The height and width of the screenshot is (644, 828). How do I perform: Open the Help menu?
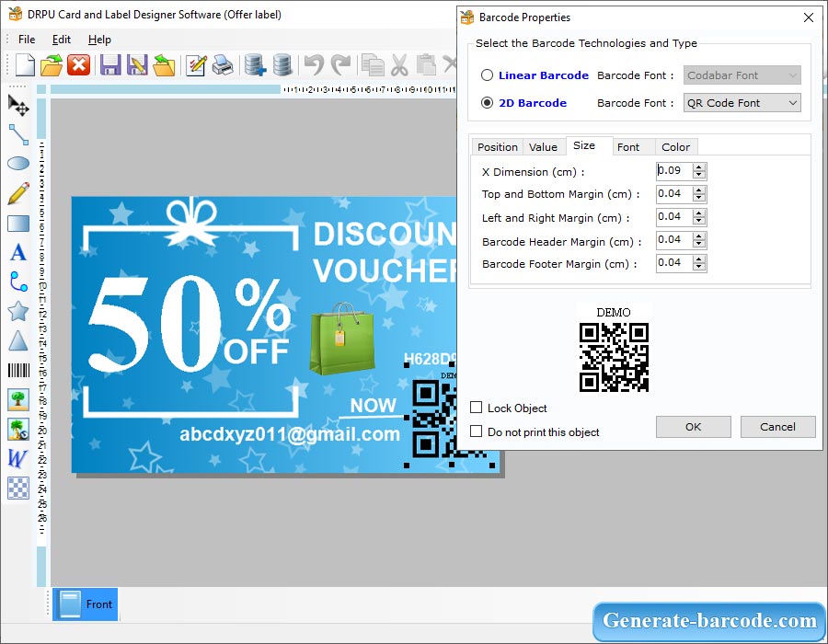[x=99, y=40]
